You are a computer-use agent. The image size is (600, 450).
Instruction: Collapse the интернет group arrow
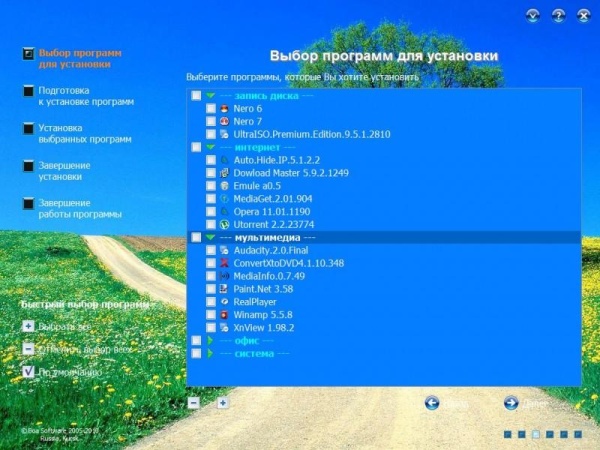(210, 147)
